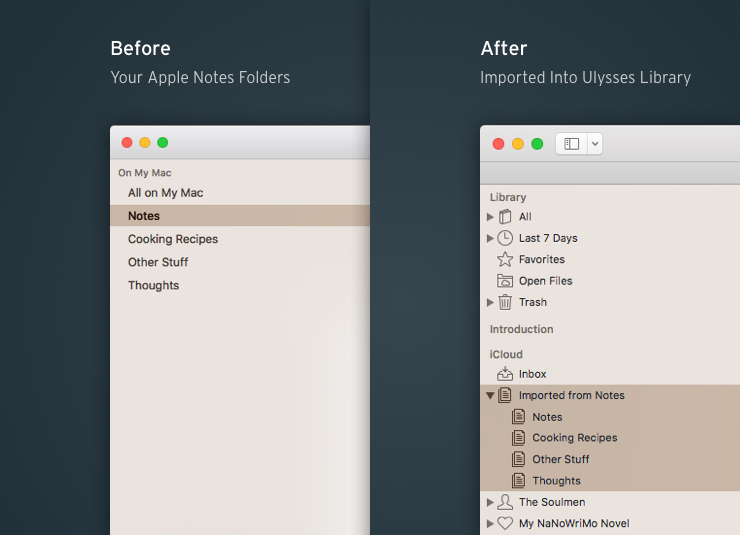Select My NaNoWriMo Novel group

(574, 523)
